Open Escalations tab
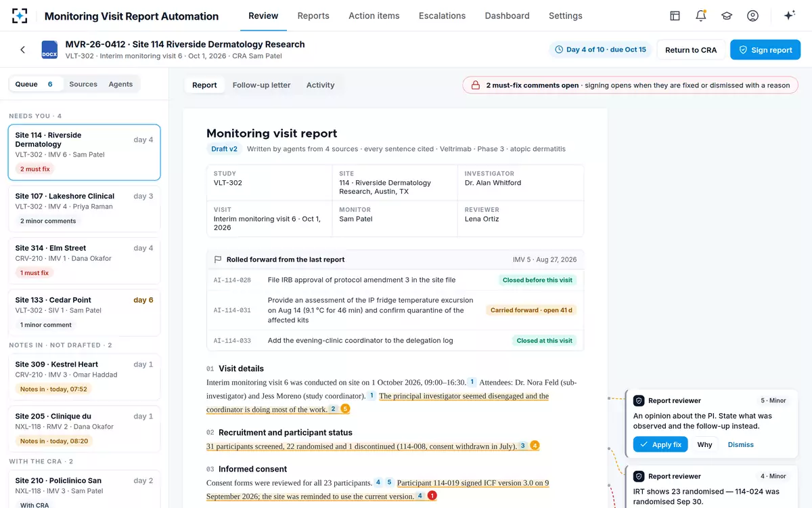Viewport: 812px width, 508px height. [442, 16]
